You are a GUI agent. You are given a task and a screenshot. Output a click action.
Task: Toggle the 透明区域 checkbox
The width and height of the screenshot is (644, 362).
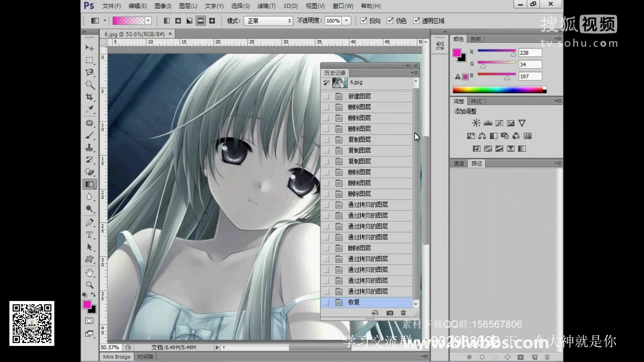click(x=416, y=21)
